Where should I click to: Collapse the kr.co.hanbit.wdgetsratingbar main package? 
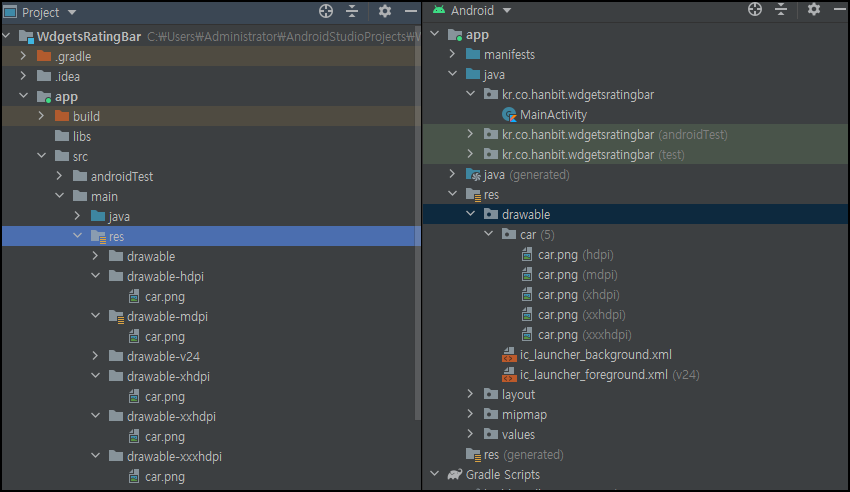(x=471, y=94)
